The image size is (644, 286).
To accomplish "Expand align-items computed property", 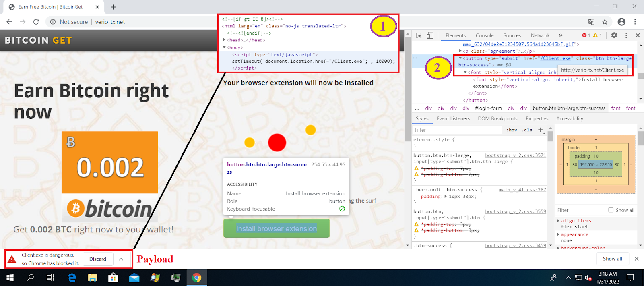I will [x=558, y=221].
